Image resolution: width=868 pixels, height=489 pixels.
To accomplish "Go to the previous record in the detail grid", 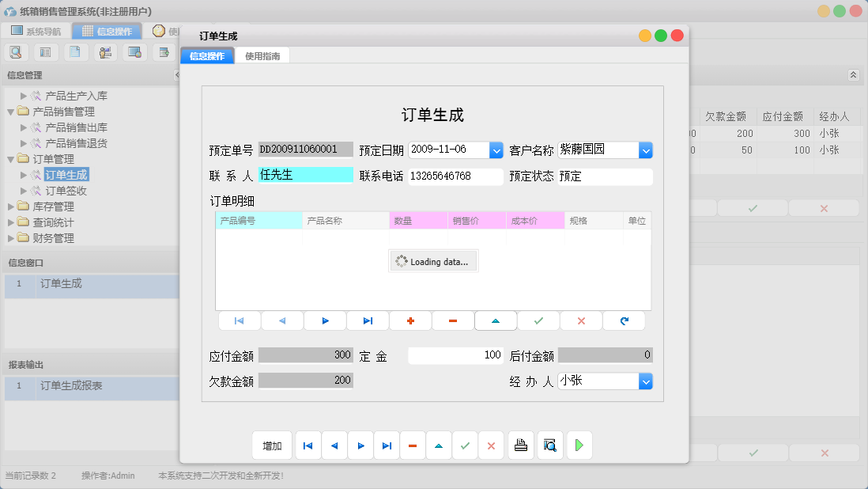I will (x=282, y=320).
